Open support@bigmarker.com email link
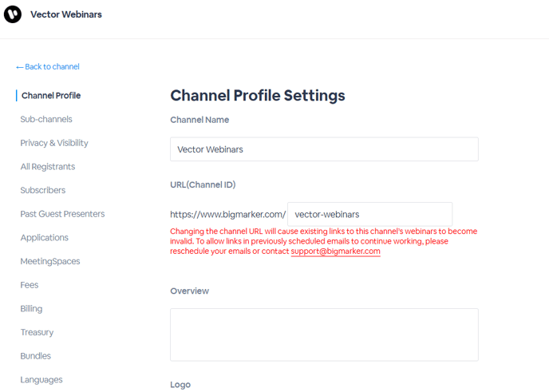549x392 pixels. pyautogui.click(x=335, y=251)
